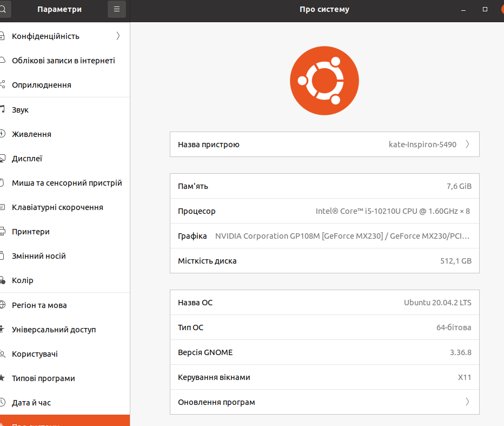Click the Процесор label

point(197,211)
